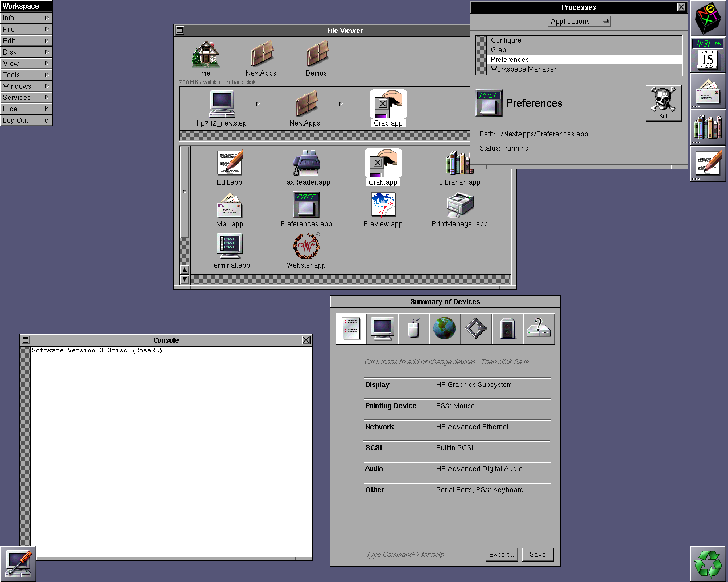Screen dimensions: 728x582
Task: Open the Windows submenu
Action: (26, 86)
